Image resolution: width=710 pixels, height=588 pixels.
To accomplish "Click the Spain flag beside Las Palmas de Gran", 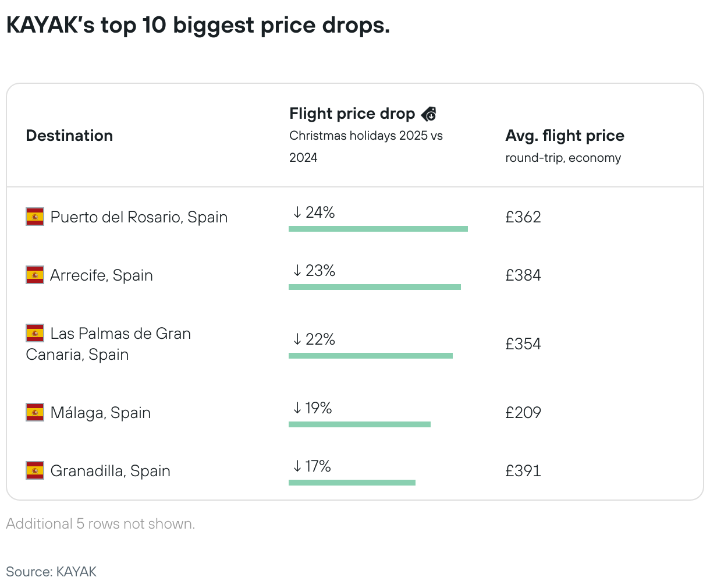I will [x=35, y=334].
